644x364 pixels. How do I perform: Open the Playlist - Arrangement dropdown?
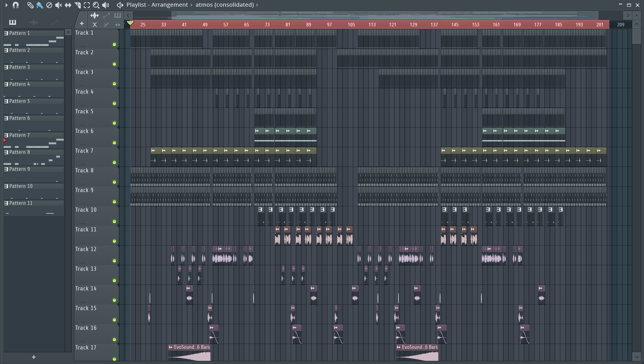tap(157, 5)
